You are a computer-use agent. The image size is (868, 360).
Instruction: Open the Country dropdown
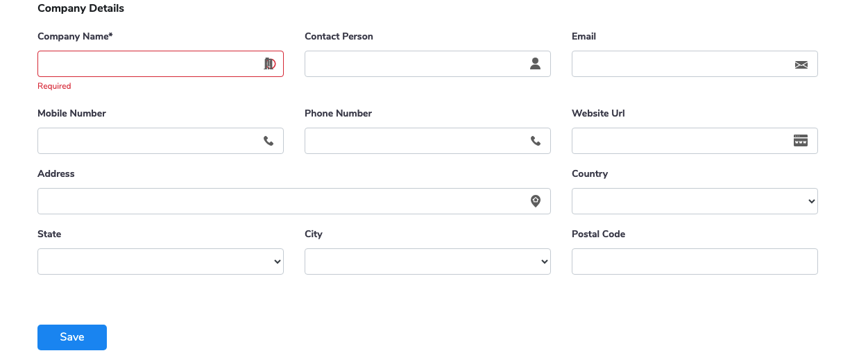click(695, 201)
